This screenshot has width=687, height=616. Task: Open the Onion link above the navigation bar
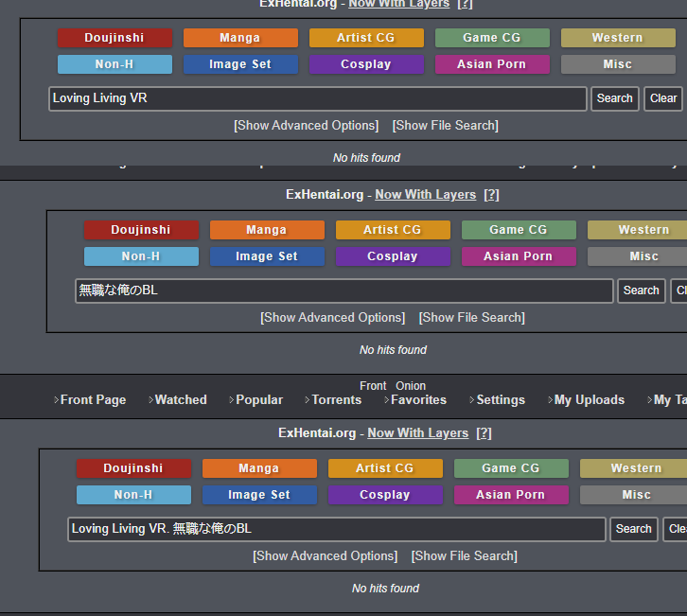click(411, 385)
